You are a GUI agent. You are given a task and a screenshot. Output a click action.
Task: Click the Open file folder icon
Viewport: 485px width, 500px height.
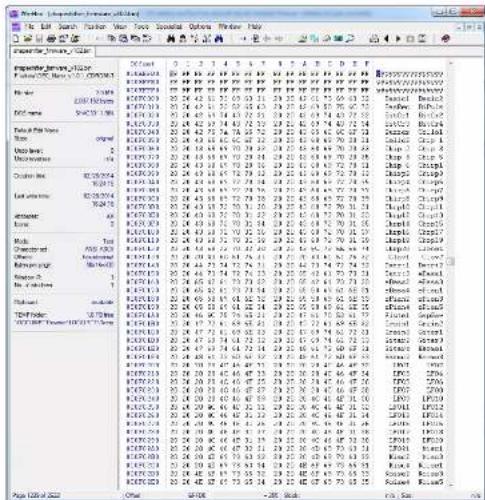coord(28,39)
